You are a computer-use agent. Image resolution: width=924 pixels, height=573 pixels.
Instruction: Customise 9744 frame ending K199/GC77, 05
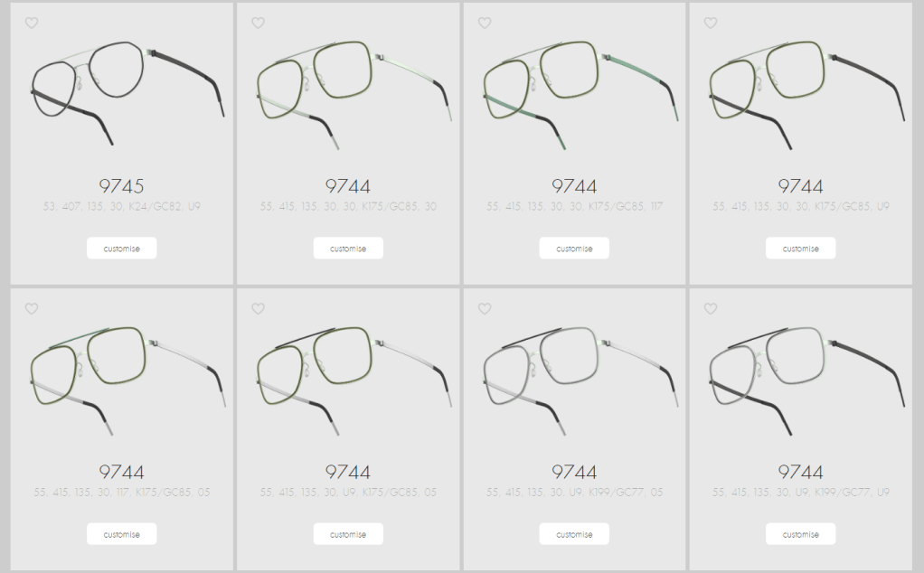[574, 533]
